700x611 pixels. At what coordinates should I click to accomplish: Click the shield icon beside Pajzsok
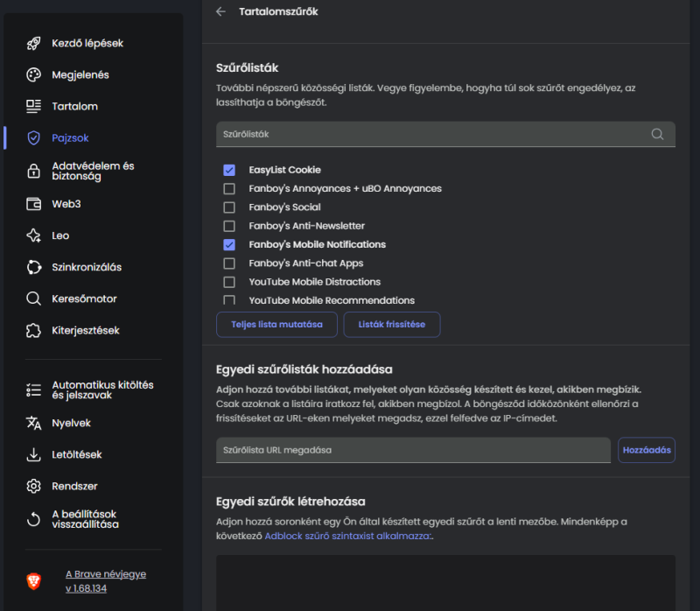(33, 138)
